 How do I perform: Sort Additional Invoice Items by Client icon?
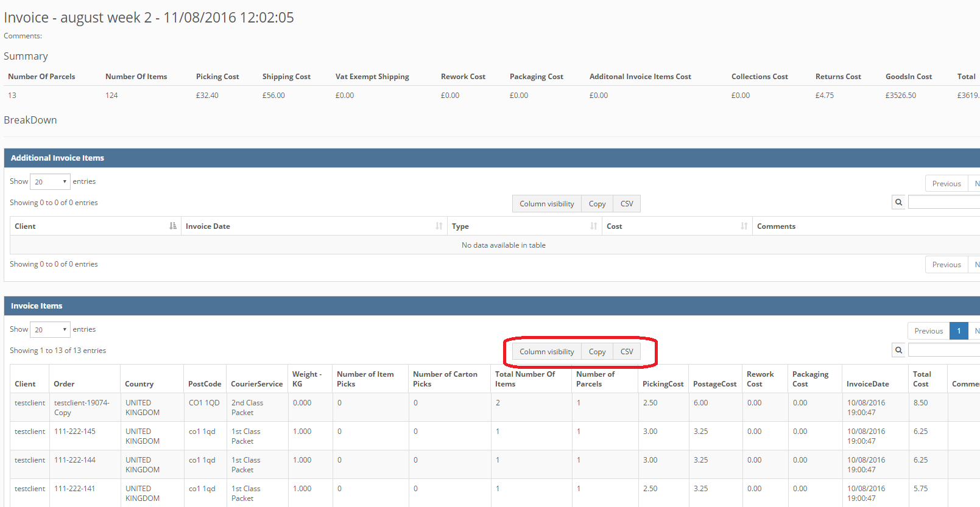pos(173,226)
